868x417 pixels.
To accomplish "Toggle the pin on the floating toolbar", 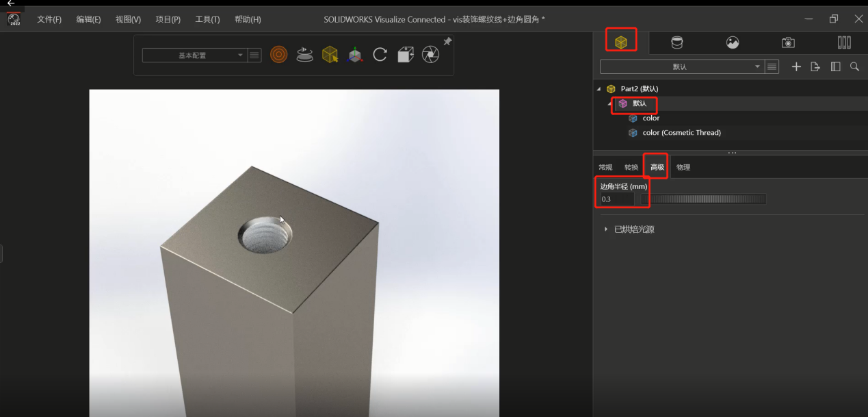I will 447,42.
